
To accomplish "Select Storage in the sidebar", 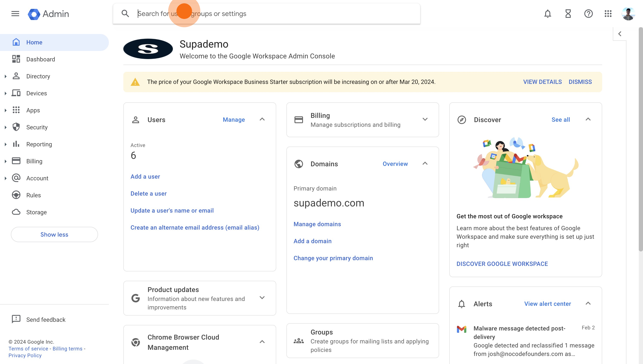I will [37, 212].
